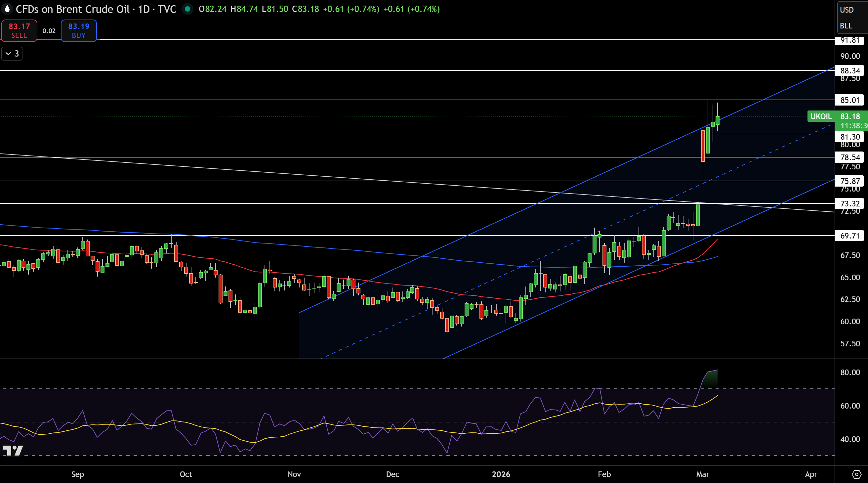Open the USD currency selector
Viewport: 868px width, 483px height.
(x=847, y=10)
